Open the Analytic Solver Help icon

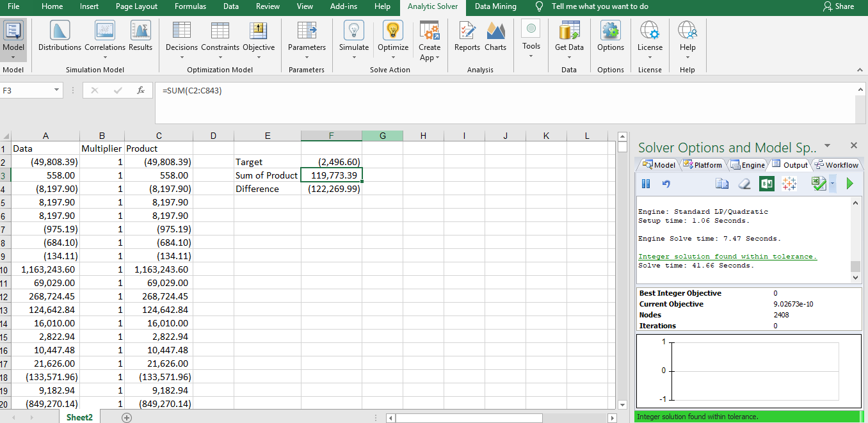(x=687, y=30)
